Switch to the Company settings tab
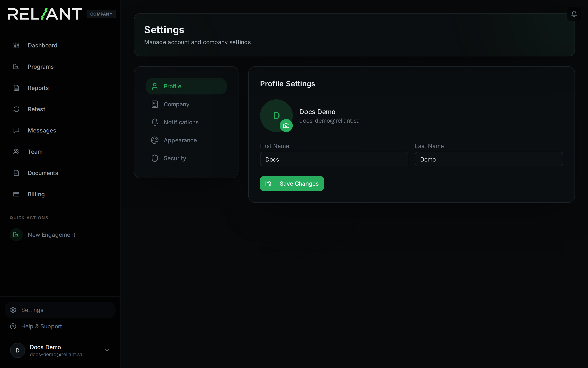Screen dimensions: 588x368 coord(186,104)
